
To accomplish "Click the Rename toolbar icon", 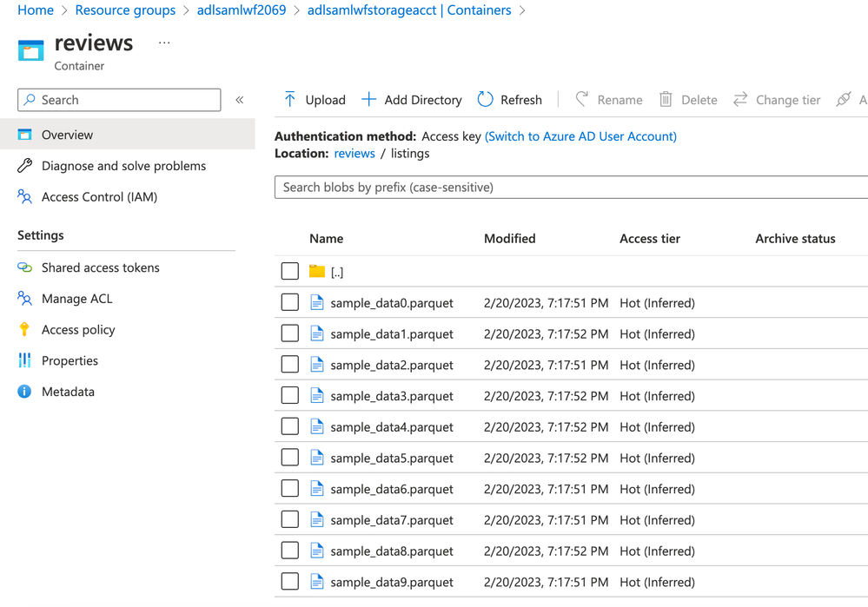I will (582, 100).
